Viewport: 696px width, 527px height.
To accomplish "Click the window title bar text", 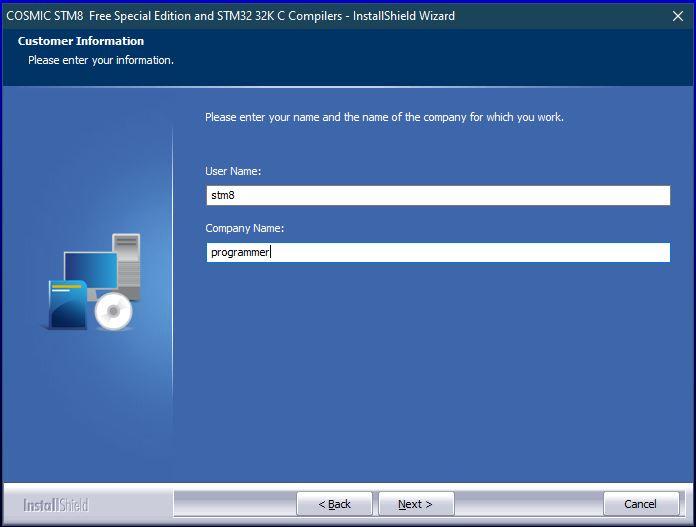I will tap(230, 16).
